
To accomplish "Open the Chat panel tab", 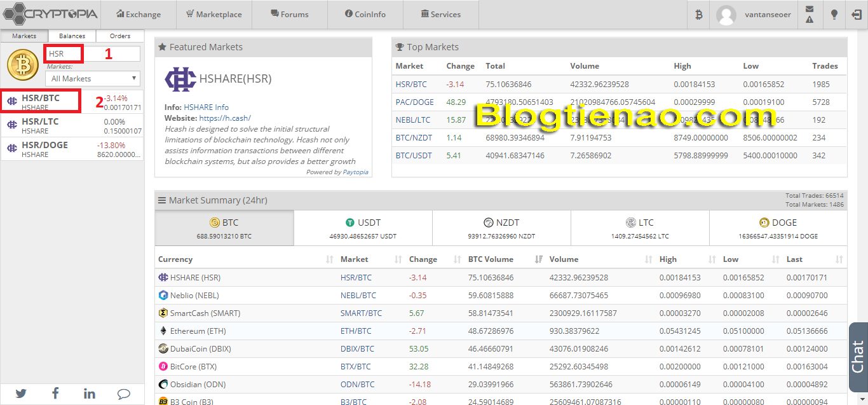I will 858,357.
